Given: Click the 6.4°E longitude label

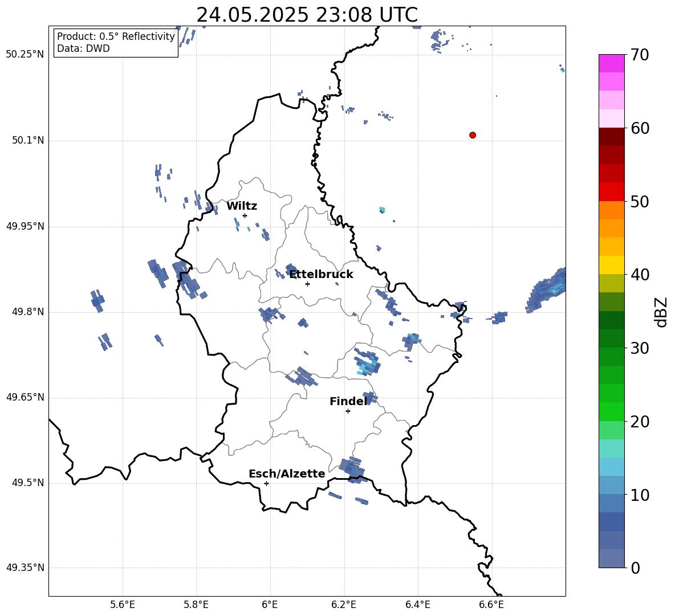Looking at the screenshot, I should click(417, 605).
